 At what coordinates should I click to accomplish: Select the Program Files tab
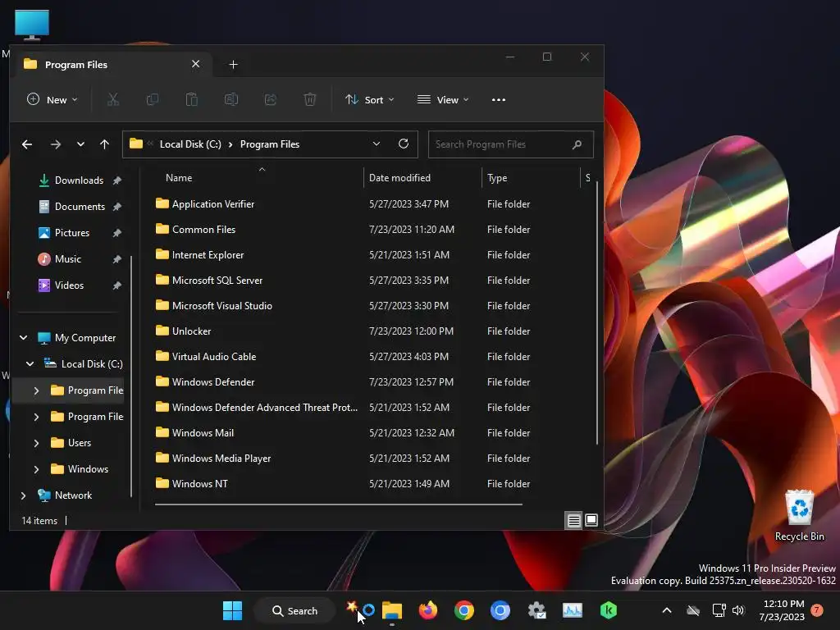coord(112,65)
